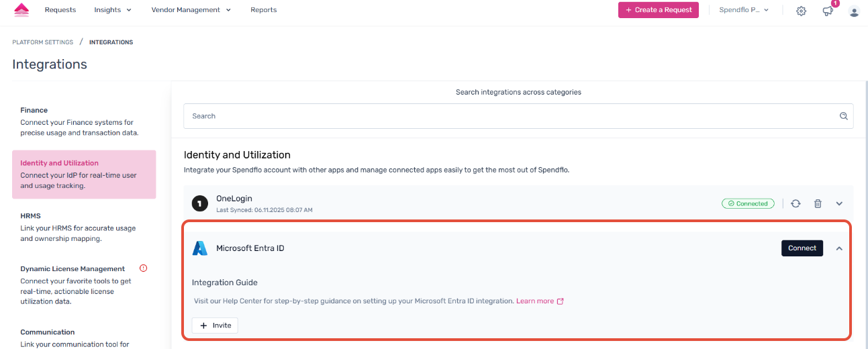The width and height of the screenshot is (868, 349).
Task: Click the OneLogin logo icon
Action: click(199, 203)
